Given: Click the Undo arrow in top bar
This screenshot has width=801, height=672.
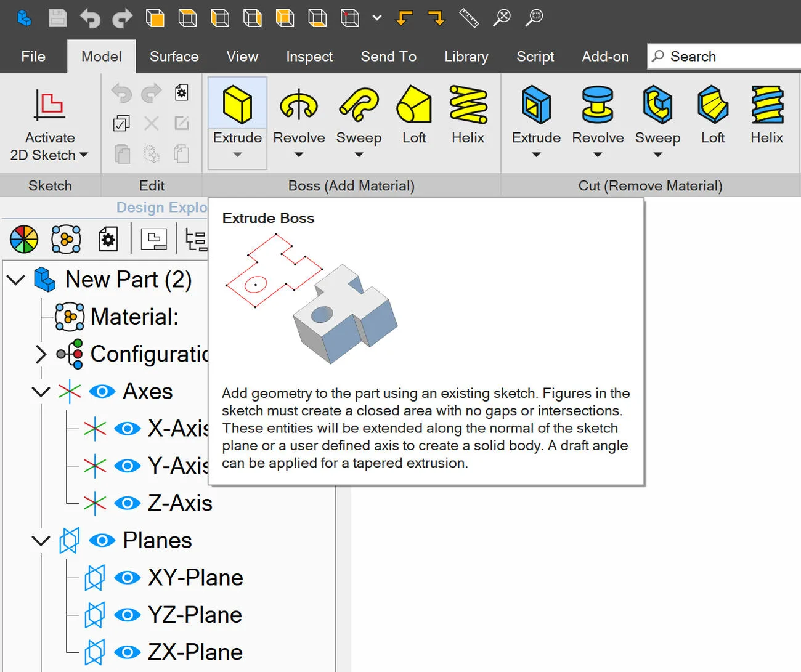Looking at the screenshot, I should (x=90, y=18).
